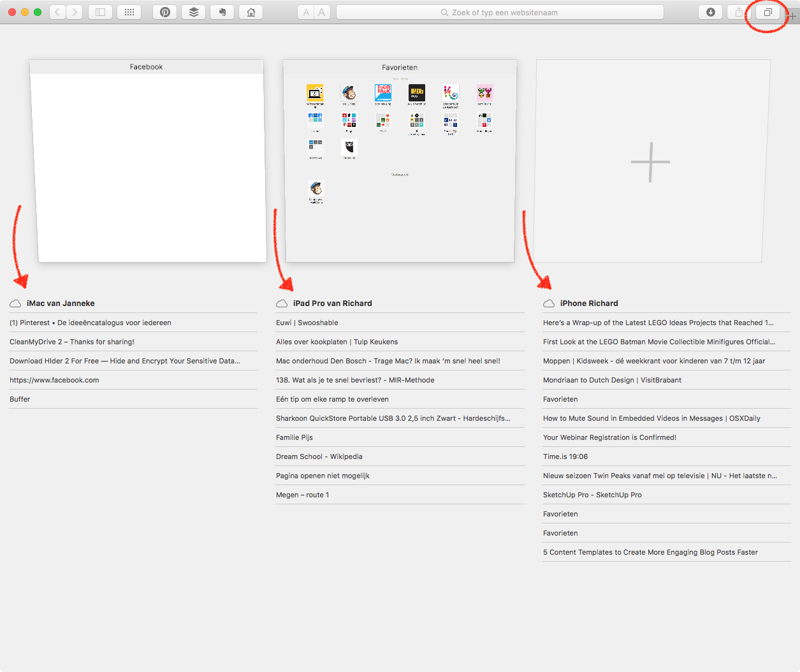Open the Share sheet icon
The width and height of the screenshot is (800, 672).
[x=738, y=11]
